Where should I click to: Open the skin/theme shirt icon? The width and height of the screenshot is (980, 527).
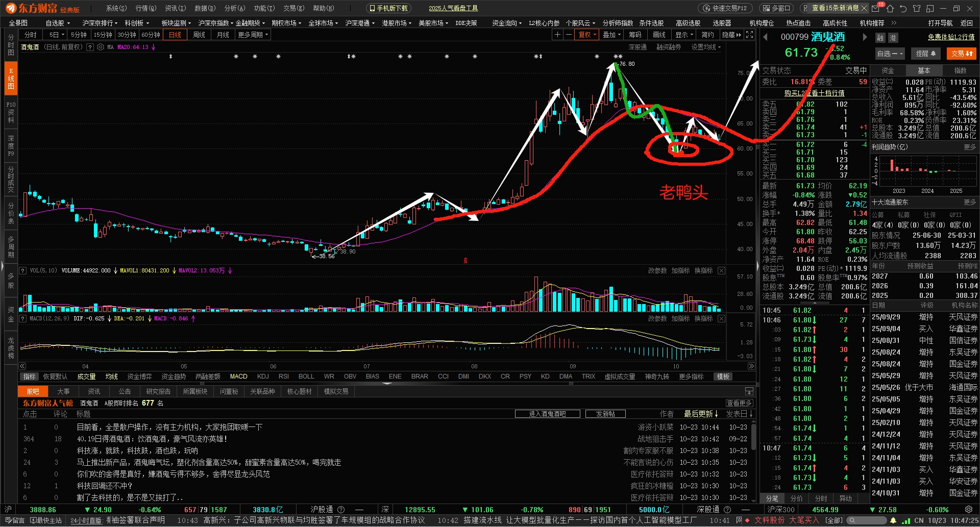[x=917, y=8]
